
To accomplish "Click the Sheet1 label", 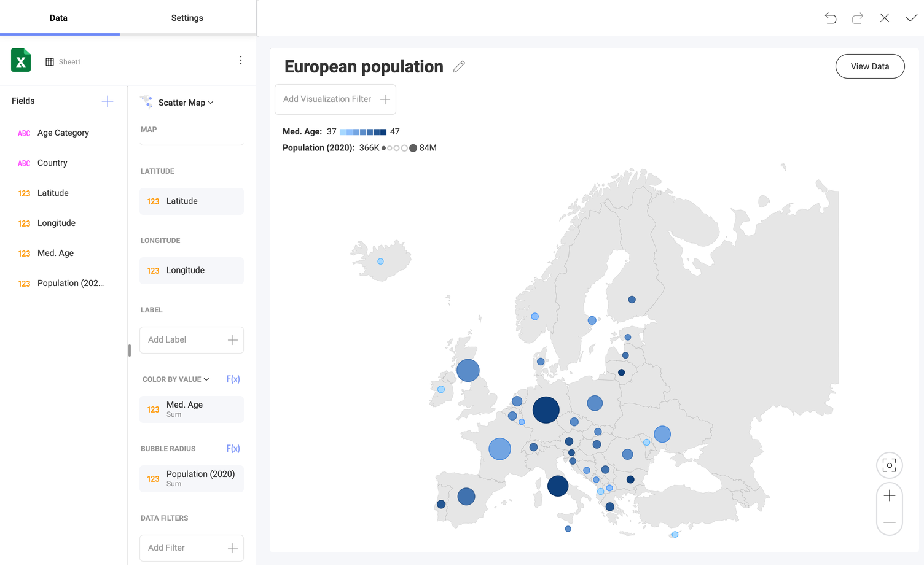I will pyautogui.click(x=70, y=62).
